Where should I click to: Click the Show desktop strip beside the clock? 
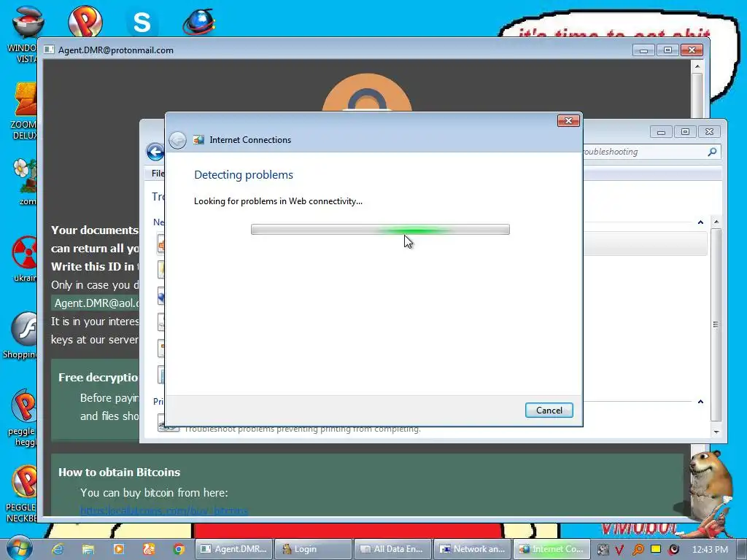[x=741, y=550]
